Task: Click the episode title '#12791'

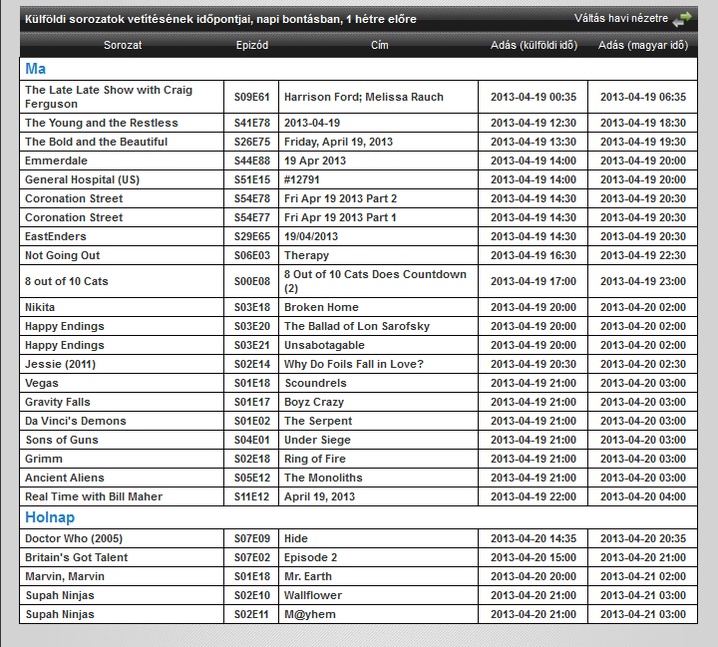Action: (301, 179)
